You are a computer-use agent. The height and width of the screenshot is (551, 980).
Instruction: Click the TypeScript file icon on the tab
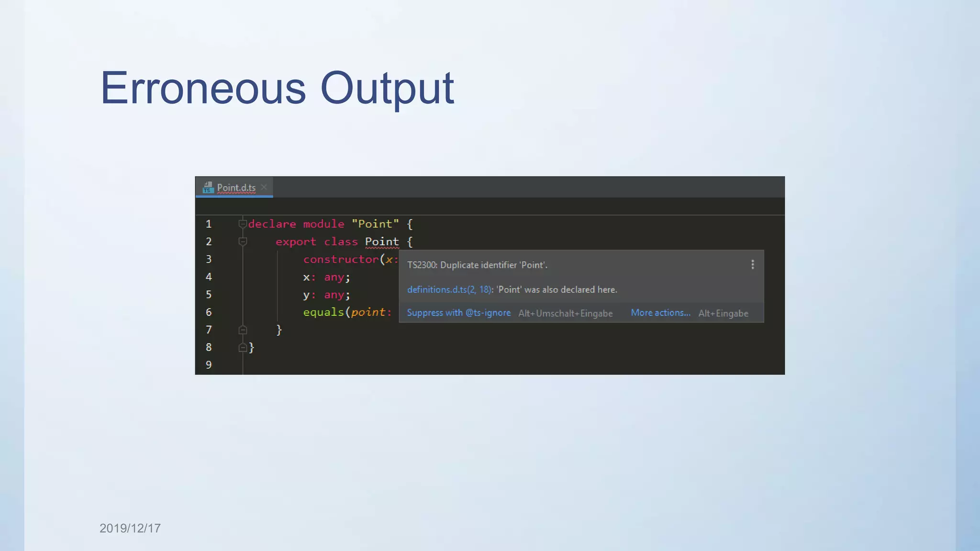[x=207, y=187]
